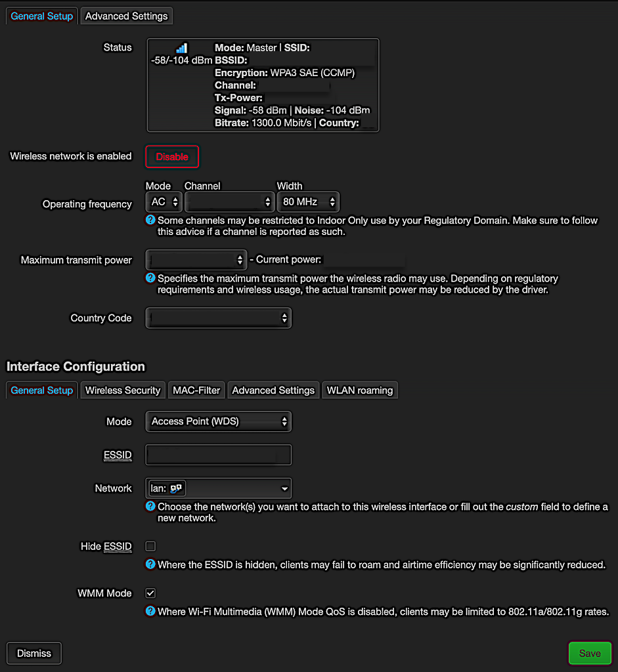Open the operating frequency Mode AC dropdown
The height and width of the screenshot is (672, 618).
click(x=164, y=201)
